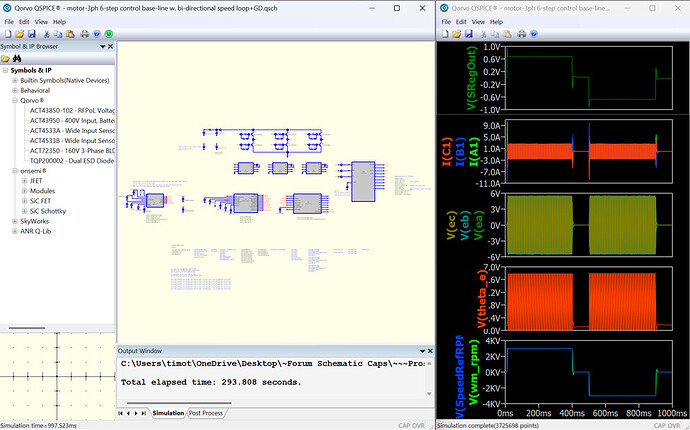Screen dimensions: 690x430
Task: Click the Paste icon in schematic toolbar
Action: 70,34
